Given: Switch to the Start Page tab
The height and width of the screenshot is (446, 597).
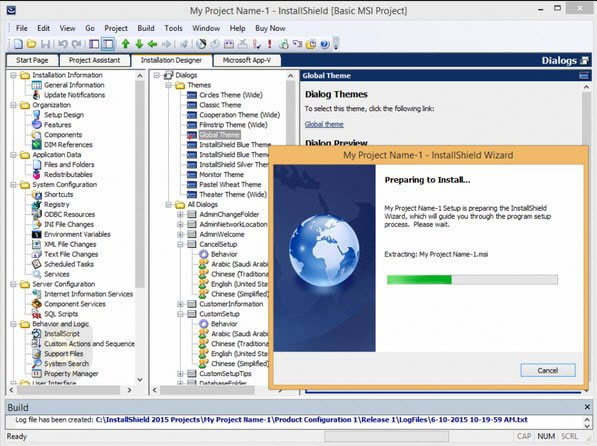Looking at the screenshot, I should click(x=32, y=60).
